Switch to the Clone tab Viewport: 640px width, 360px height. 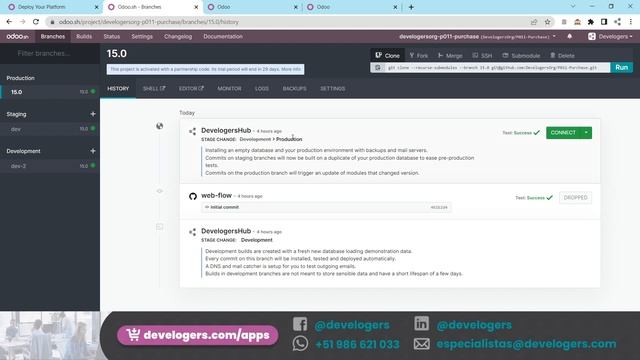(387, 56)
